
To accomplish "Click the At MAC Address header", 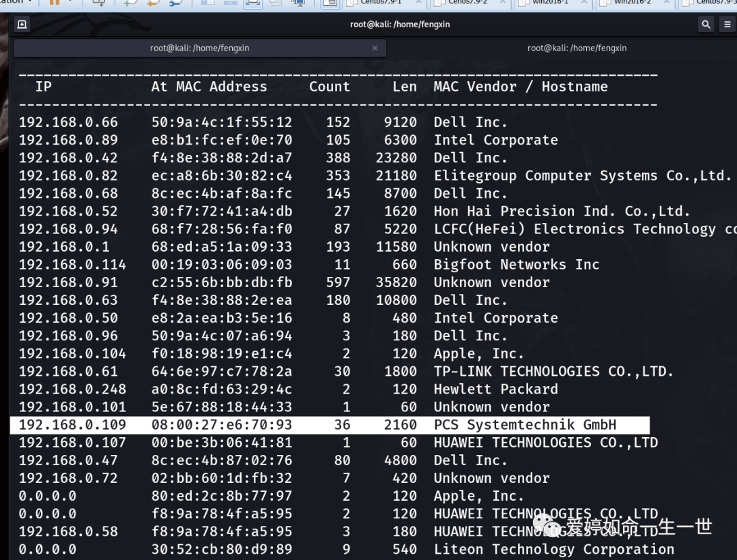I will pos(209,87).
